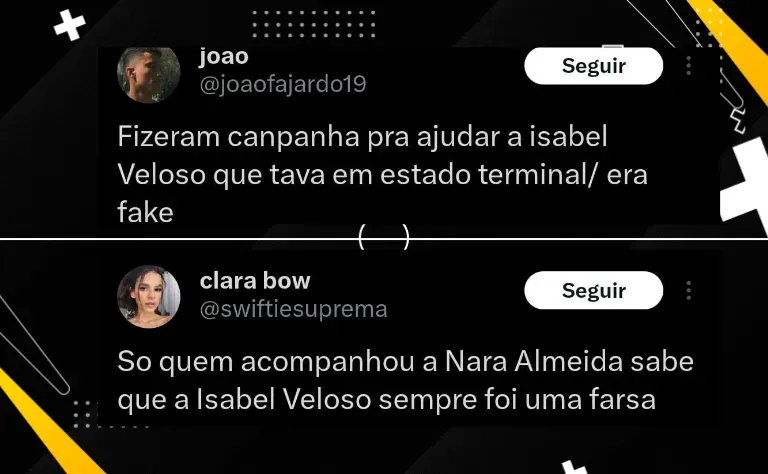Open clara bow's profile avatar
Viewport: 768px width, 474px height.
(x=148, y=296)
